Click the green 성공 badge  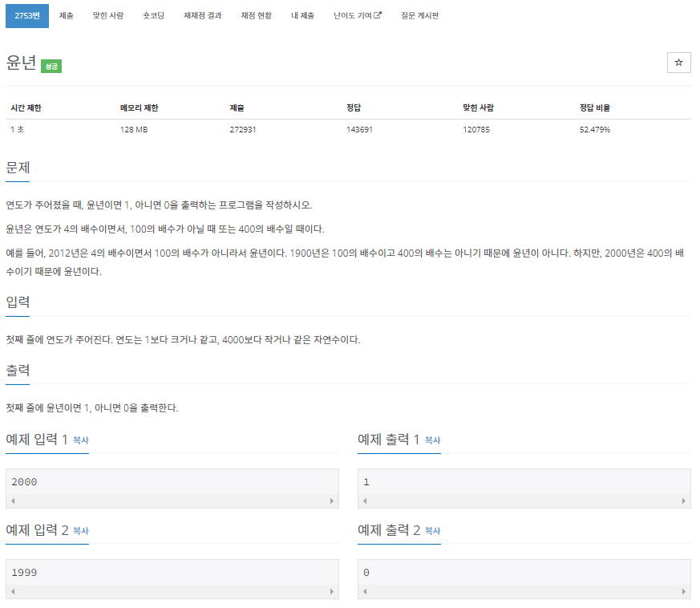click(51, 66)
